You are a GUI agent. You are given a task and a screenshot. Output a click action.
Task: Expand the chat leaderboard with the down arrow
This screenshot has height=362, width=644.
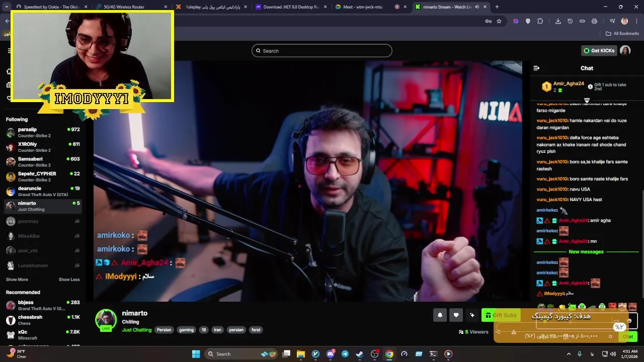pyautogui.click(x=587, y=101)
